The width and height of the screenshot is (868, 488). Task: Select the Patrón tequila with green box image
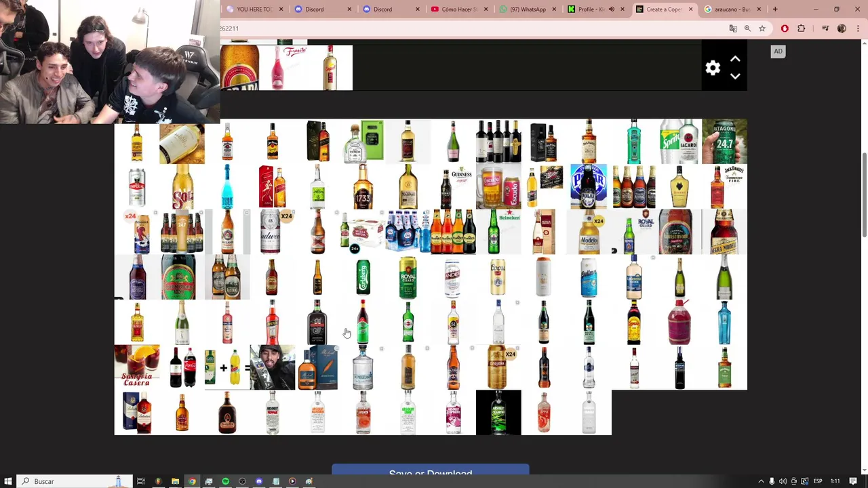point(363,142)
